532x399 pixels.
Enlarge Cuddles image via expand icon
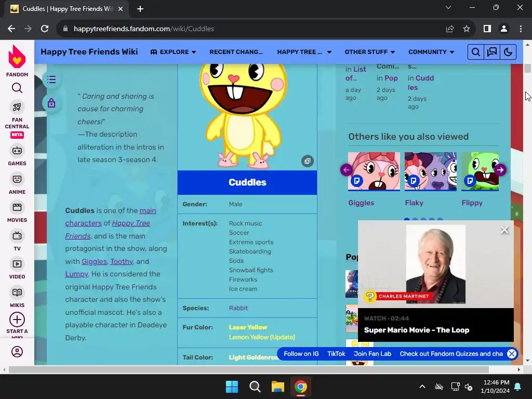pyautogui.click(x=308, y=161)
